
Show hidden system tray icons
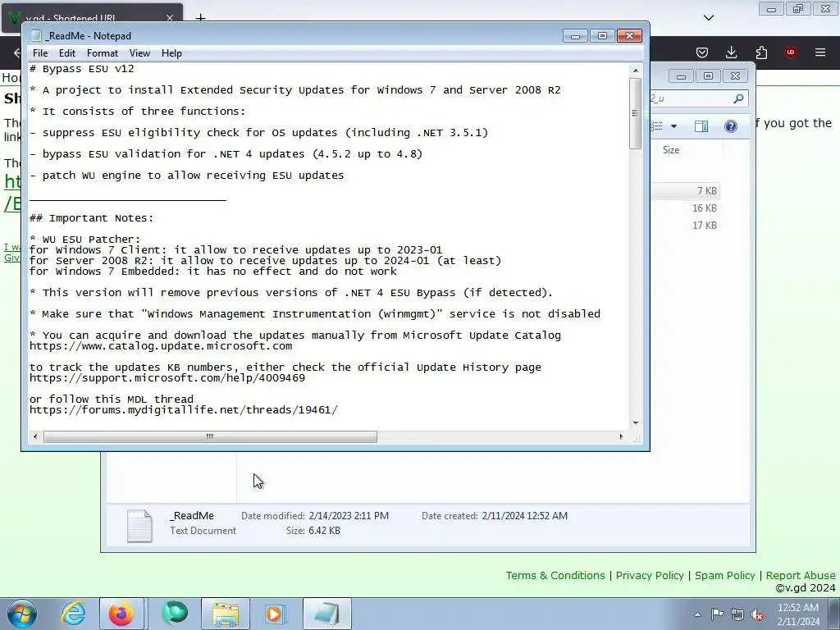(x=697, y=614)
